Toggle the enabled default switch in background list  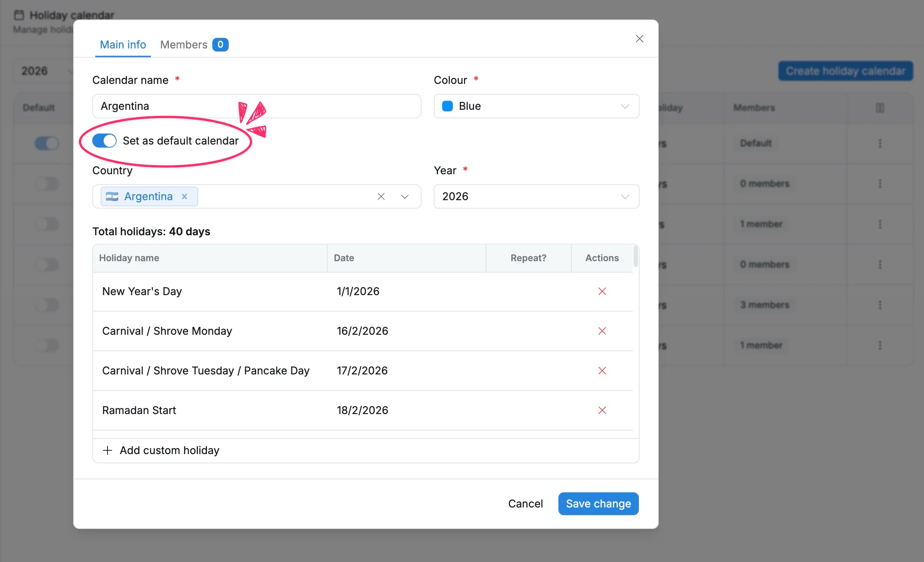(47, 143)
